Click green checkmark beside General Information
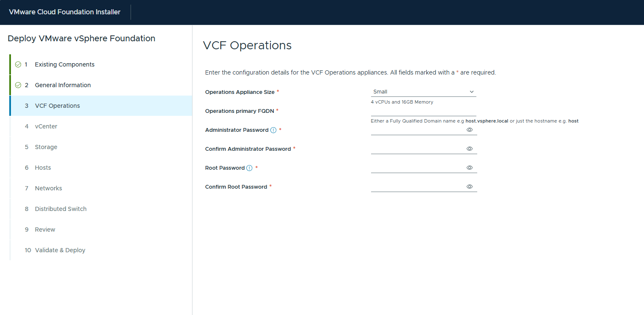Image resolution: width=644 pixels, height=315 pixels. point(18,85)
